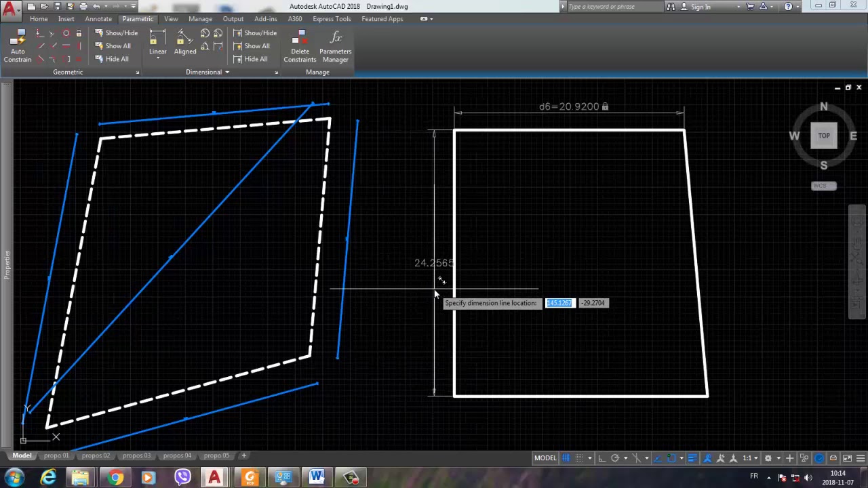The width and height of the screenshot is (868, 488).
Task: Click the Clean Screen icon on status bar
Action: [x=847, y=458]
